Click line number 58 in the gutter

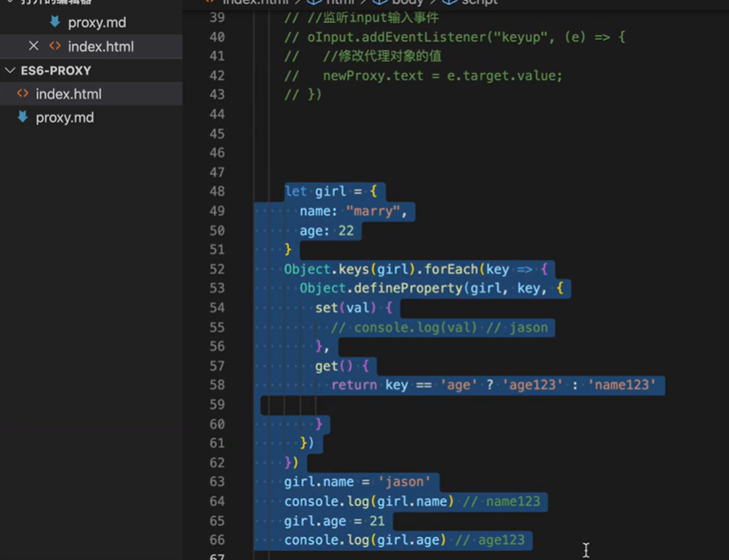coord(218,385)
